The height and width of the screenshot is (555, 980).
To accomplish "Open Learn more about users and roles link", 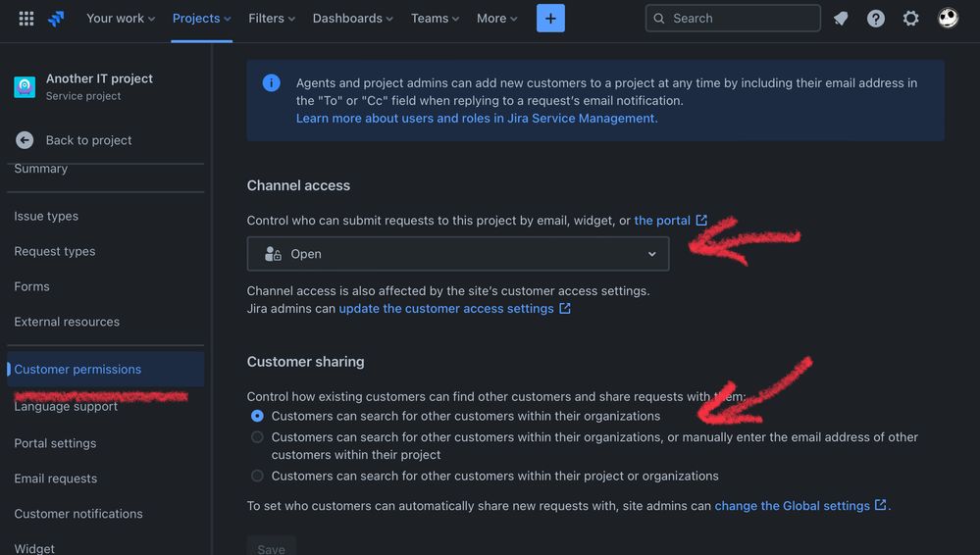I will pos(477,118).
